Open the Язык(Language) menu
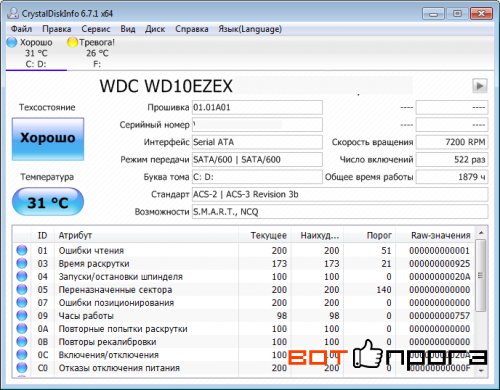500x390 pixels. (x=250, y=29)
